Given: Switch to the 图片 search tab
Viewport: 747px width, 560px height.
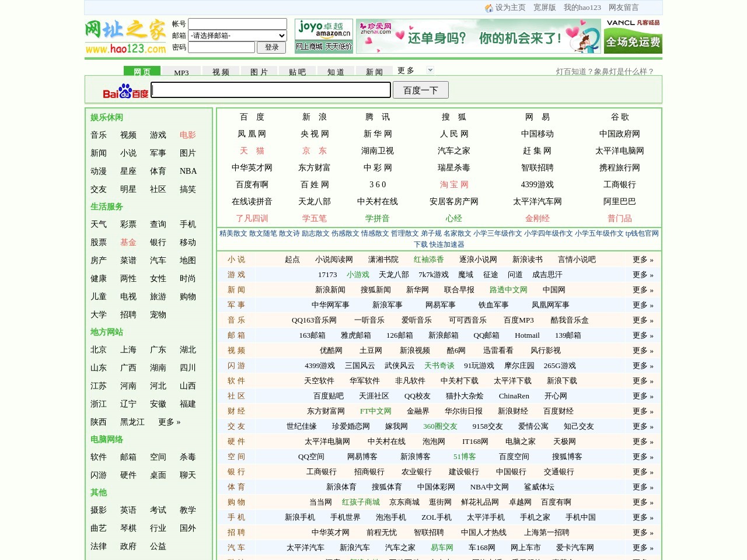Looking at the screenshot, I should point(259,72).
